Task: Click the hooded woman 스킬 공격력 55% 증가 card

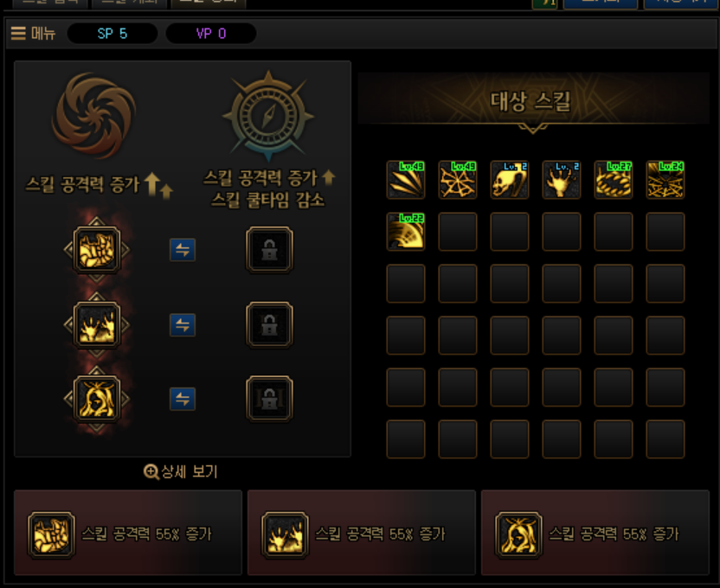Action: 595,533
